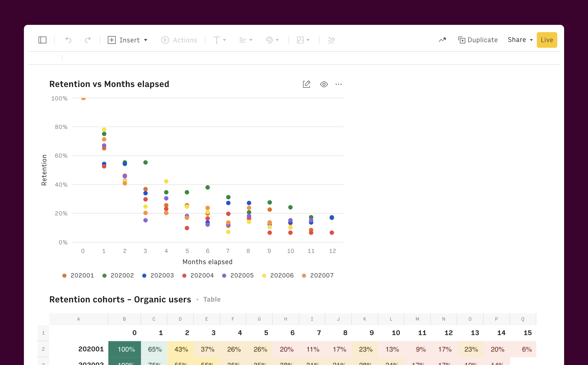Click the clear formatting eraser icon
The height and width of the screenshot is (365, 588).
pyautogui.click(x=331, y=40)
